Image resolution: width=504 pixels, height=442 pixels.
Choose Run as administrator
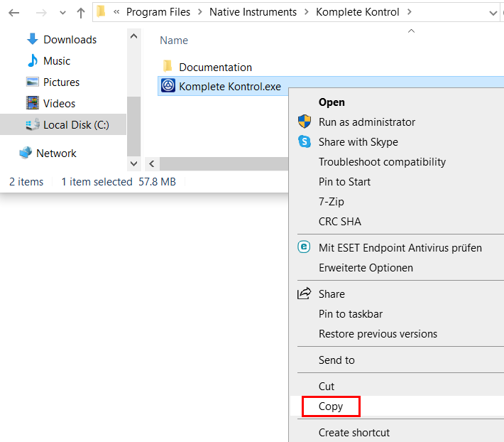coord(367,122)
